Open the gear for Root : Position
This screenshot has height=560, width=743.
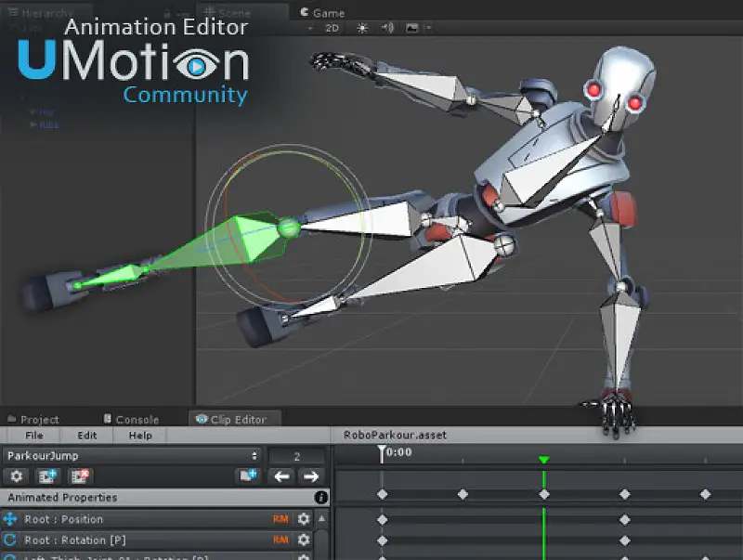pos(304,519)
